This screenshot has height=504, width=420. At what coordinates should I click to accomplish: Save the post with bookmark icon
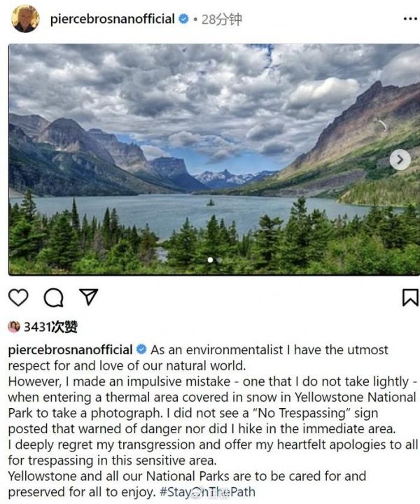(x=410, y=297)
